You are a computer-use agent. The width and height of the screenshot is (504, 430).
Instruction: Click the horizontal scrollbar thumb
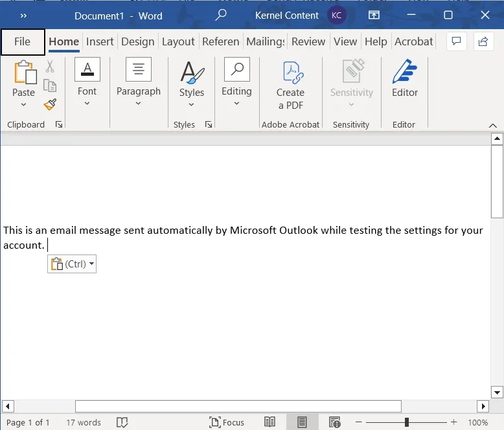(x=238, y=406)
